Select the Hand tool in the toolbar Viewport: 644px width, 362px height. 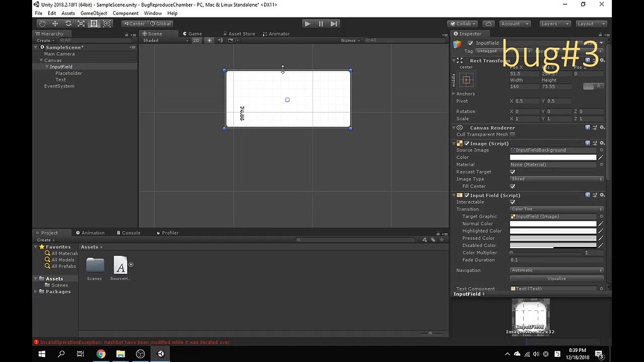[42, 23]
